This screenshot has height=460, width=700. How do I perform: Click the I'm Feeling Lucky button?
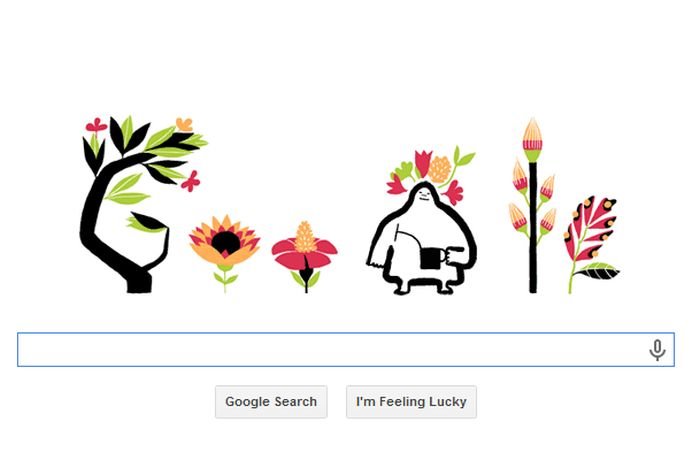[411, 401]
